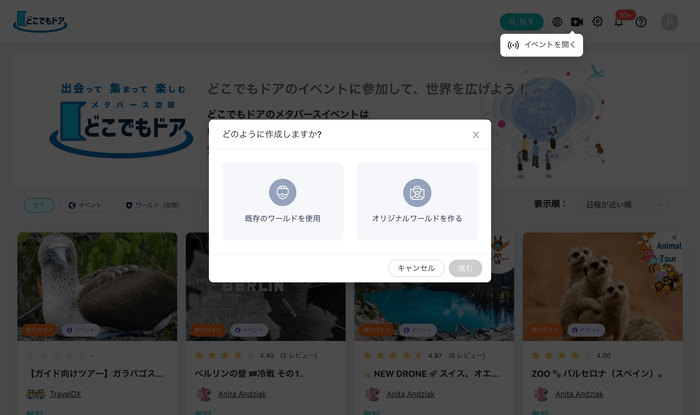Click the icon in original world card
700x415 pixels.
pyautogui.click(x=417, y=192)
